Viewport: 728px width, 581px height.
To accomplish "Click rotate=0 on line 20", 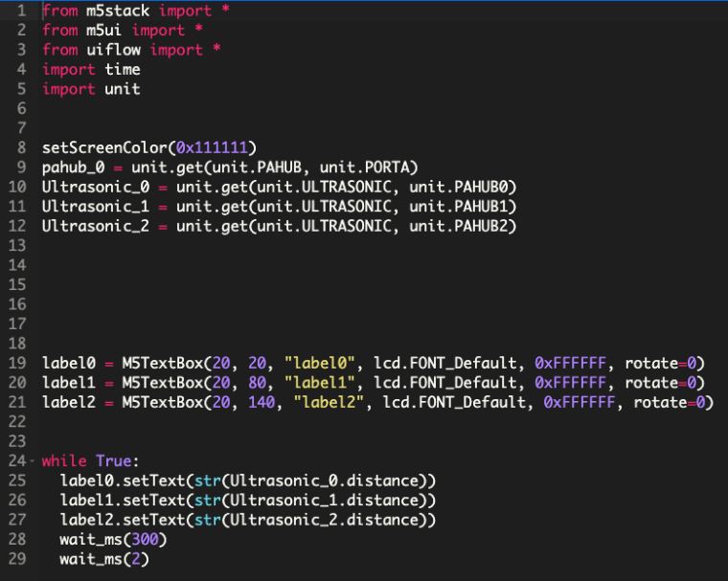I will pos(660,383).
